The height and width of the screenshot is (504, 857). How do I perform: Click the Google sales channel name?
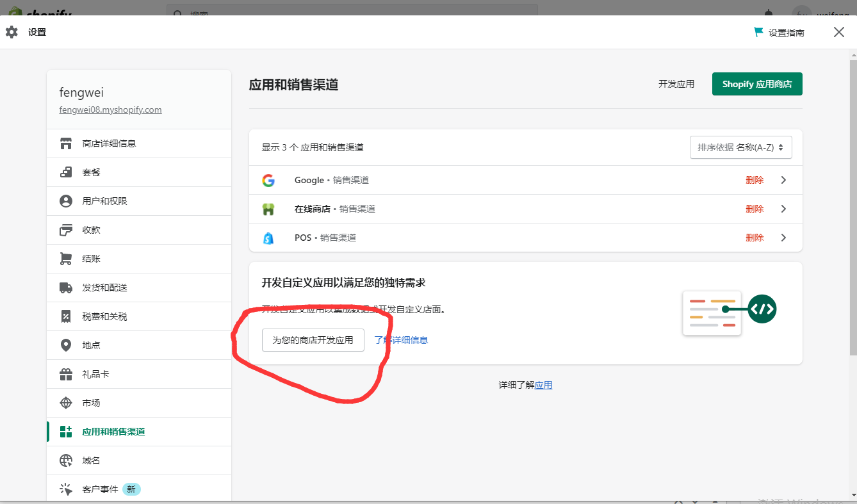(x=309, y=181)
